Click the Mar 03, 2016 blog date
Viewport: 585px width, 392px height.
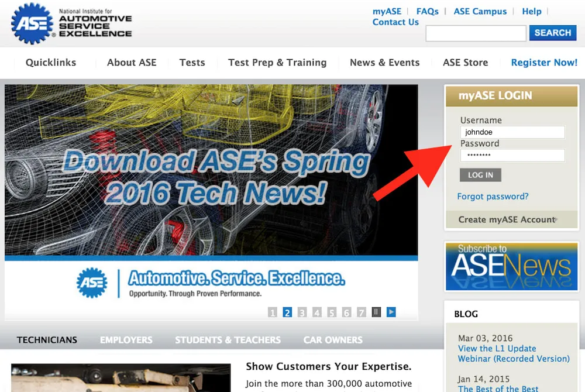(485, 338)
